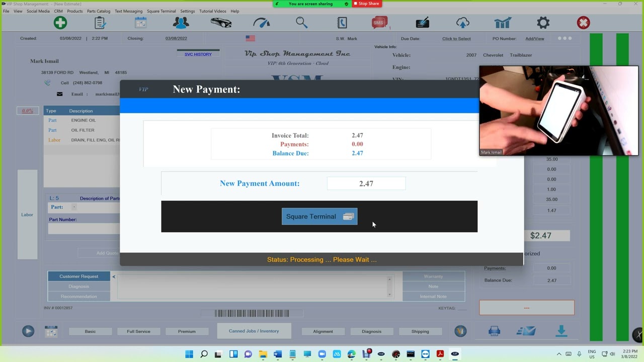Image resolution: width=644 pixels, height=362 pixels.
Task: Open the SVC HISTORY link
Action: coord(198,54)
